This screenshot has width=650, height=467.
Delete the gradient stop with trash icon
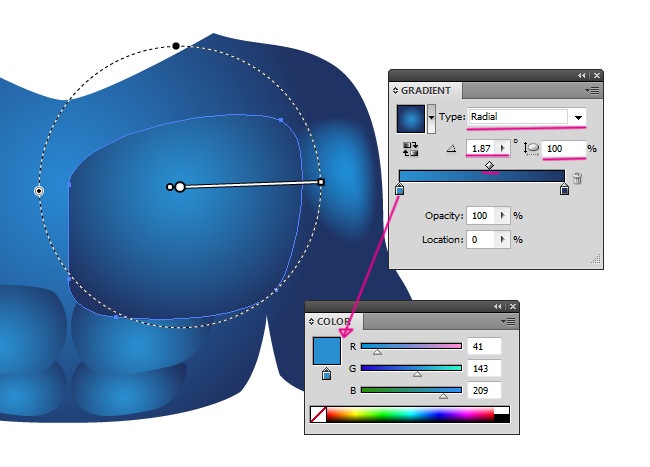(578, 181)
